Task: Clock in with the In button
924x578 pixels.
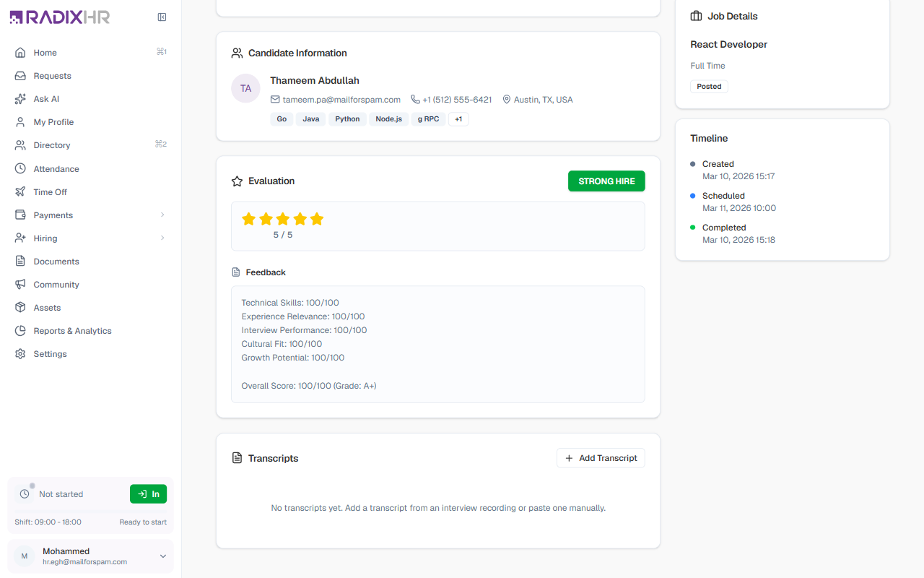Action: click(148, 494)
